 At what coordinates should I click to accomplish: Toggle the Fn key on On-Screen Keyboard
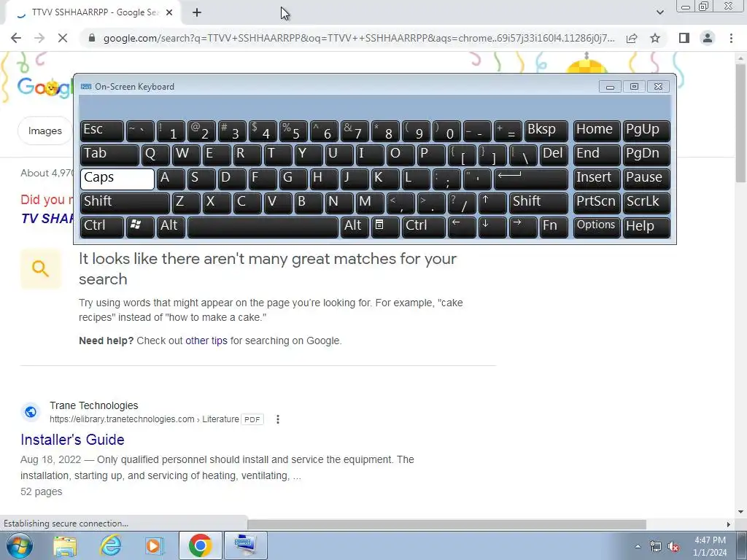(x=554, y=227)
